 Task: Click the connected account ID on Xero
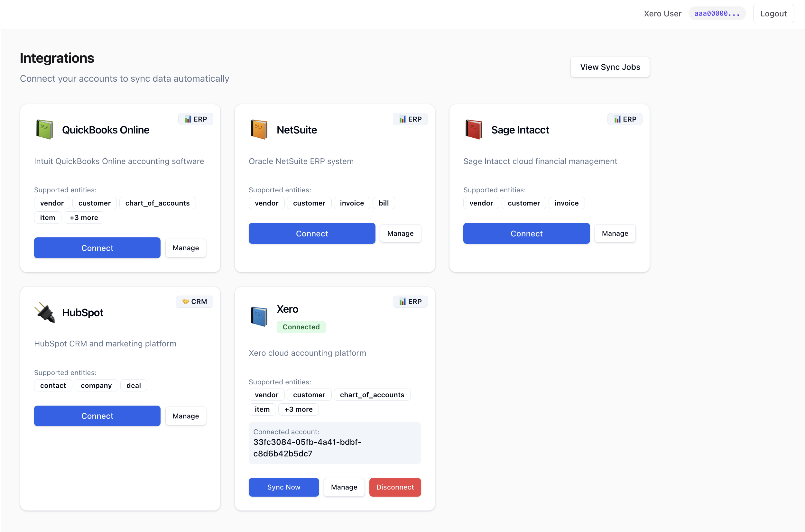(307, 448)
